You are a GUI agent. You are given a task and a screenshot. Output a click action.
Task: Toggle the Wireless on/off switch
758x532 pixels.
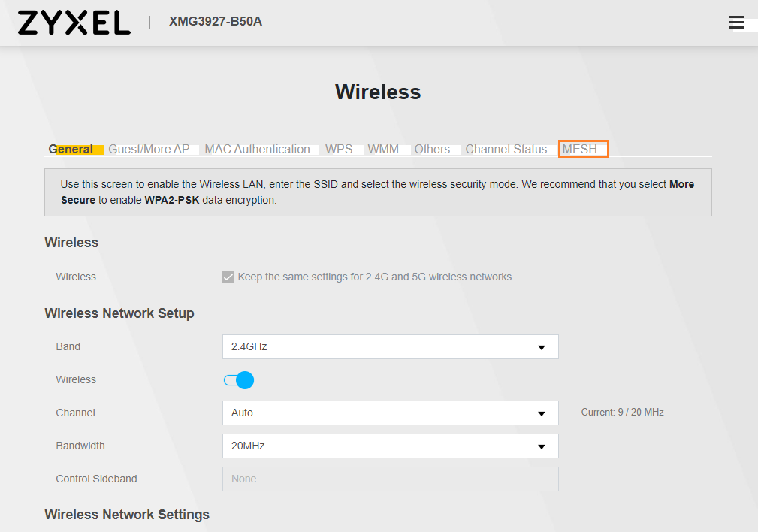239,380
